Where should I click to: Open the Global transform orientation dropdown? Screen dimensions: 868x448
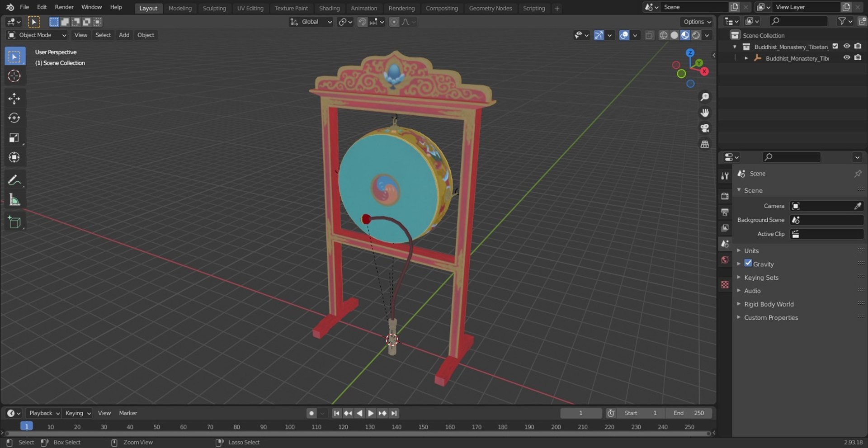pyautogui.click(x=311, y=22)
